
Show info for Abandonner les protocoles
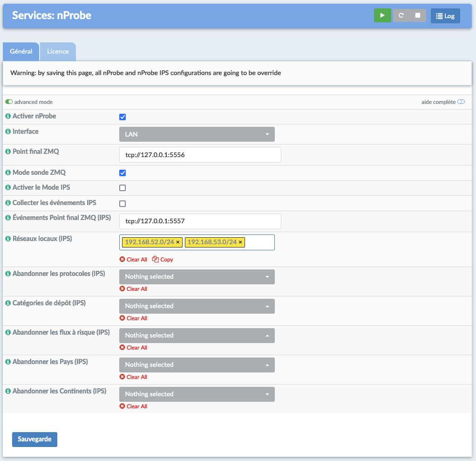pyautogui.click(x=8, y=274)
